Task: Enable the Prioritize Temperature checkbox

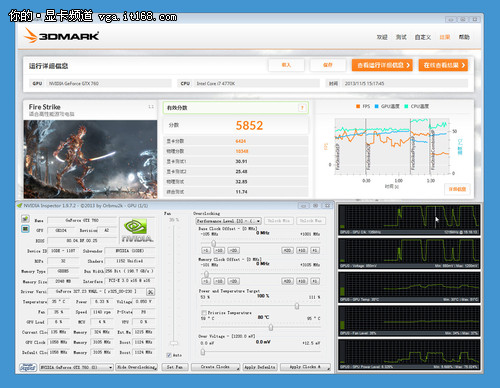Action: coord(204,313)
